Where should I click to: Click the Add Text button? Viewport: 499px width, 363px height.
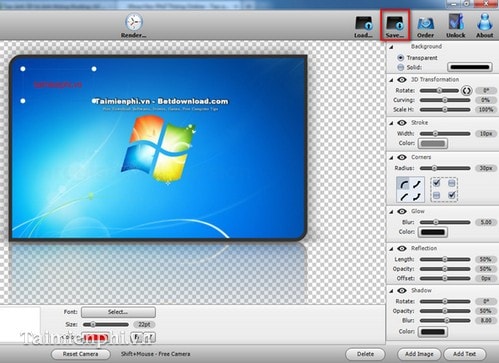464,354
